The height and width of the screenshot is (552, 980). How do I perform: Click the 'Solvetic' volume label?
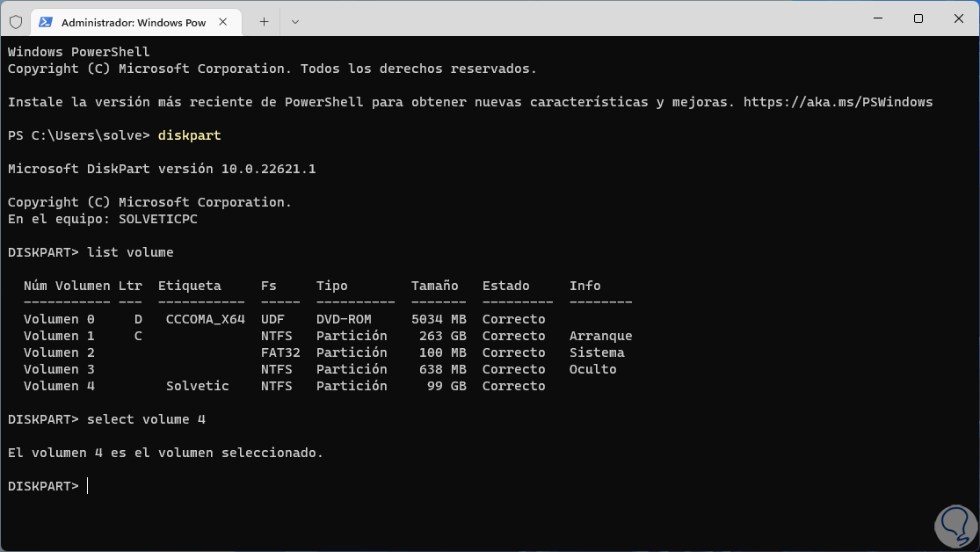(x=198, y=387)
